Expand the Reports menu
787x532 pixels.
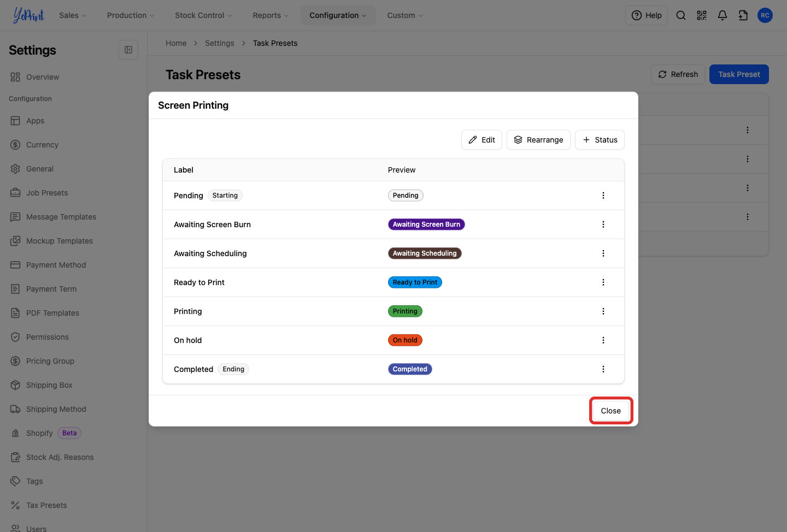tap(271, 15)
